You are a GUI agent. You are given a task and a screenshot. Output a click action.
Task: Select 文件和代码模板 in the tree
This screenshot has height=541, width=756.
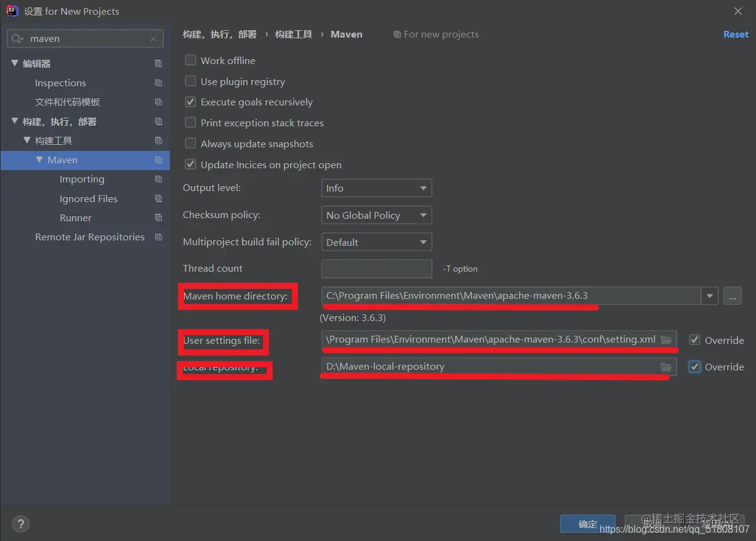pyautogui.click(x=67, y=102)
